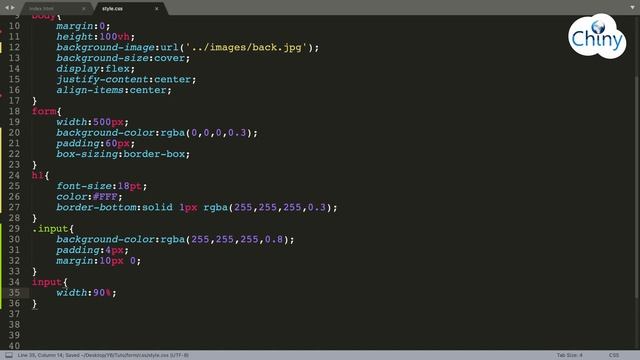The height and width of the screenshot is (360, 640).
Task: Click the next tab arrow
Action: point(13,8)
